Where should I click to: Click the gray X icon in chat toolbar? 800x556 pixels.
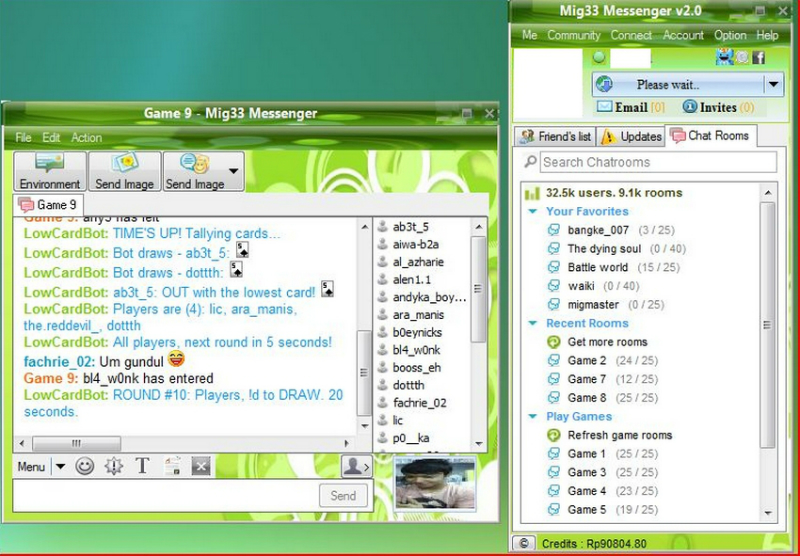tap(200, 466)
